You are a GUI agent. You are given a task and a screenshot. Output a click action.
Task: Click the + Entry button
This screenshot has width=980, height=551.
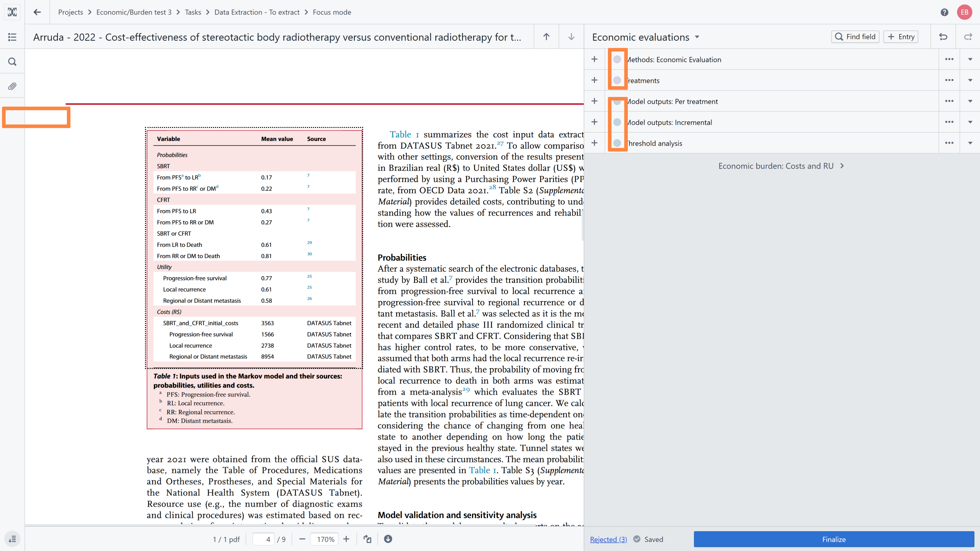click(900, 36)
